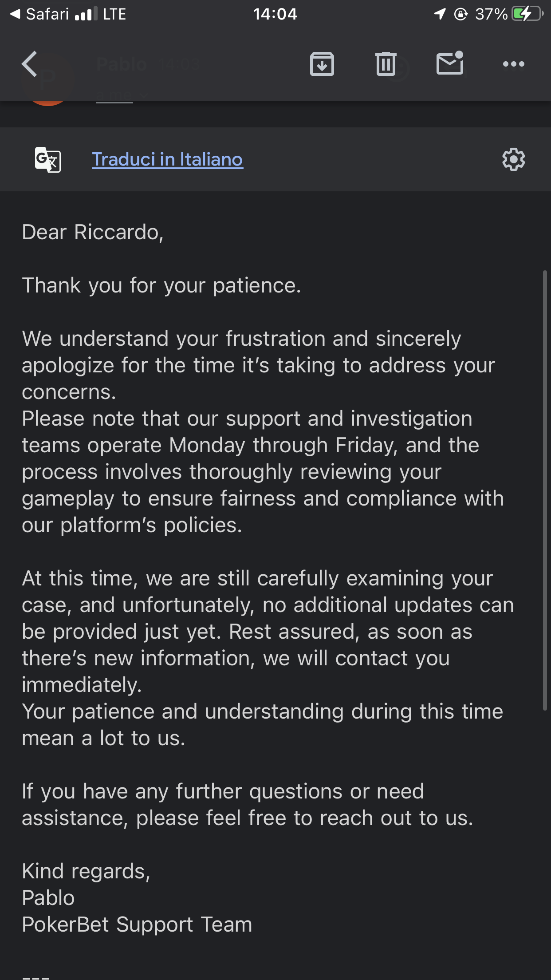This screenshot has width=551, height=980.
Task: Tap the 14:04 clock in status bar
Action: (275, 14)
